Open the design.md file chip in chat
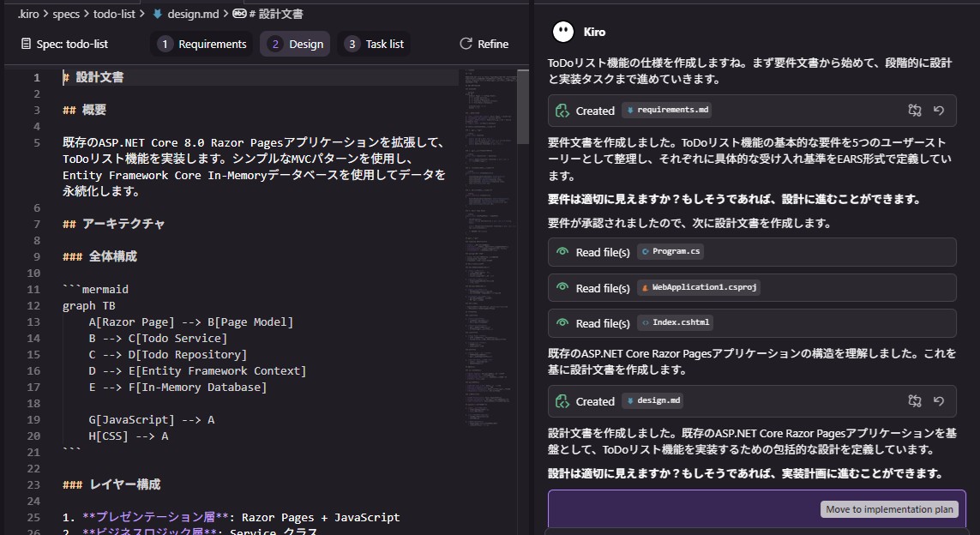This screenshot has height=535, width=980. tap(652, 400)
